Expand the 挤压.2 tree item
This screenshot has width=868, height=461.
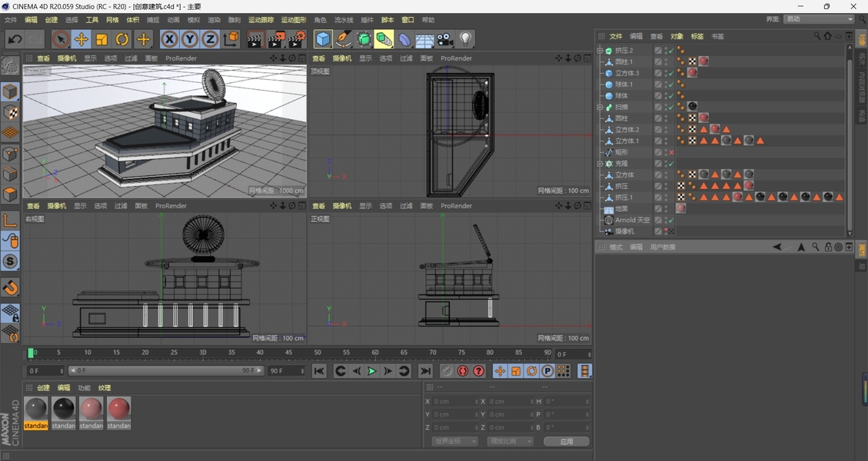coord(600,51)
